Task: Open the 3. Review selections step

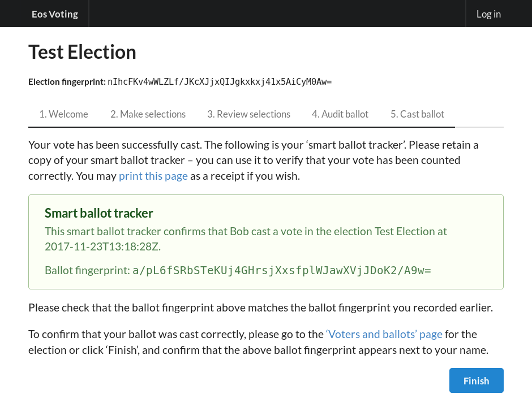Action: point(248,114)
